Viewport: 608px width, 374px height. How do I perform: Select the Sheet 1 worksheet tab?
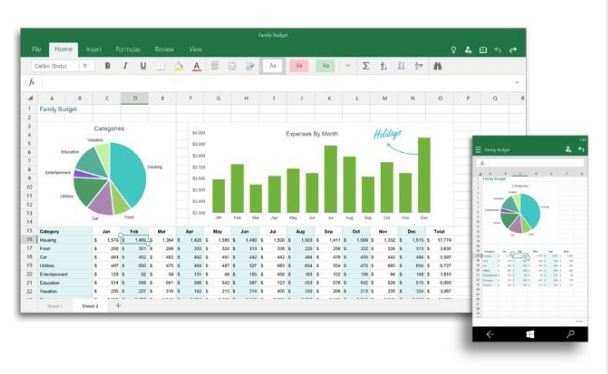click(x=55, y=306)
